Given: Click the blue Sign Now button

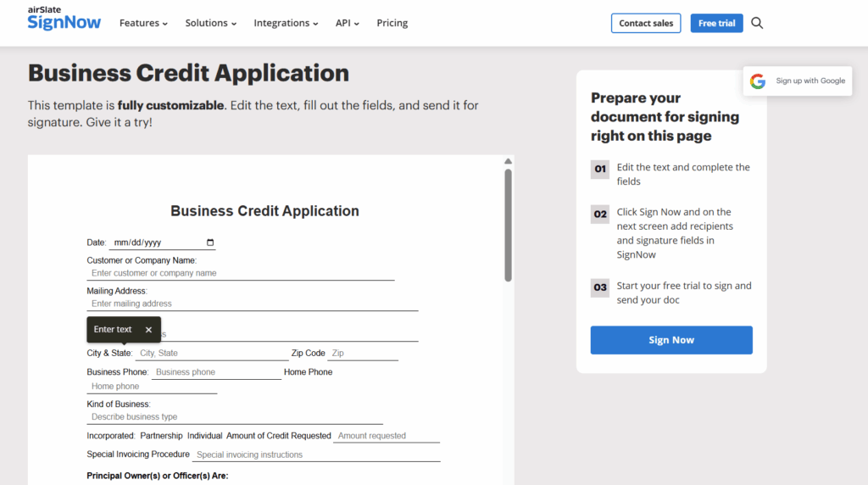Looking at the screenshot, I should coord(671,340).
